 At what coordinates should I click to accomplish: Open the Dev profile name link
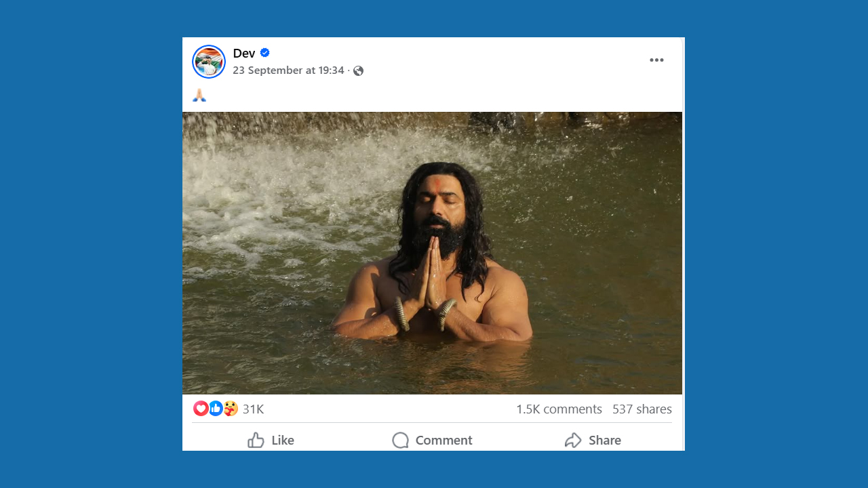(243, 54)
